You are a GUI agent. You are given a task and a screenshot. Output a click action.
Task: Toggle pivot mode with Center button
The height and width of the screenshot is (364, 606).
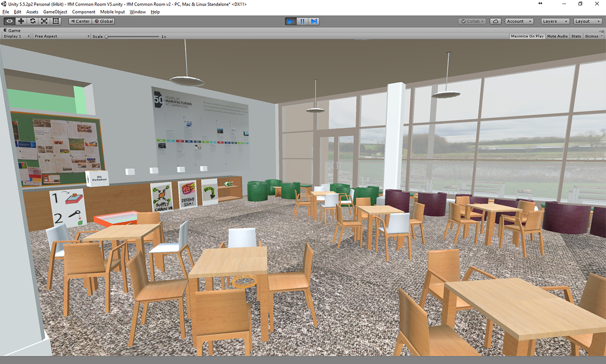[x=80, y=21]
